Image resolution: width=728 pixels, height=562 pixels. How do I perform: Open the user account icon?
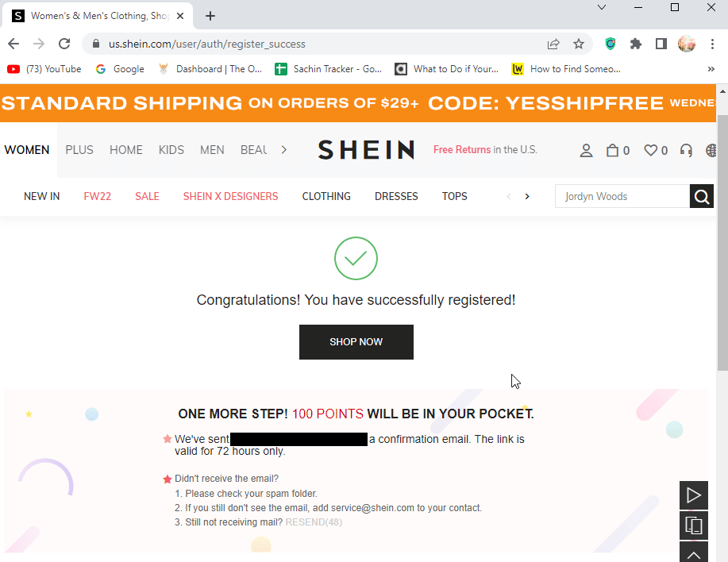pos(586,150)
